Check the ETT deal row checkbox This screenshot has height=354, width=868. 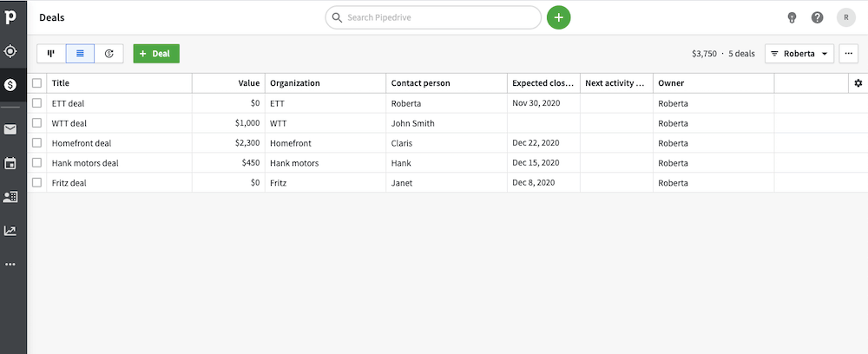pyautogui.click(x=36, y=103)
